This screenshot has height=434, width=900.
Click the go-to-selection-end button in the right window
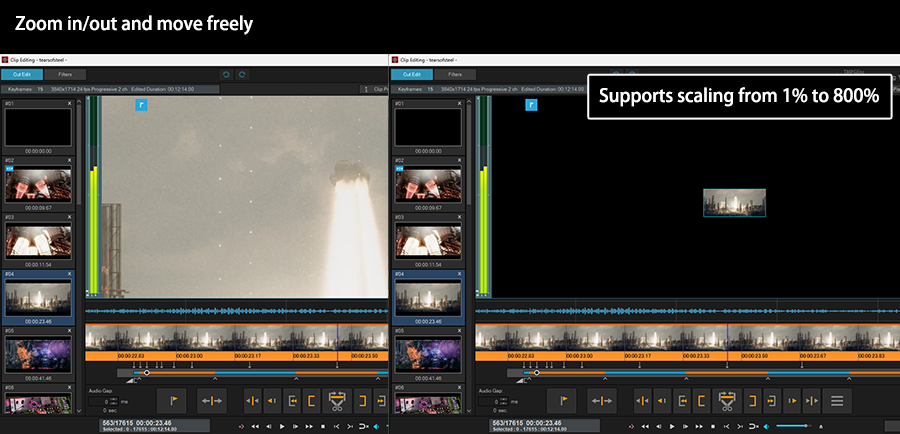click(x=772, y=400)
